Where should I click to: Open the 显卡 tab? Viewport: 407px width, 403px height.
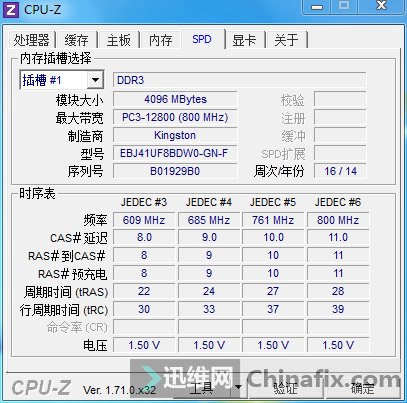click(x=245, y=40)
